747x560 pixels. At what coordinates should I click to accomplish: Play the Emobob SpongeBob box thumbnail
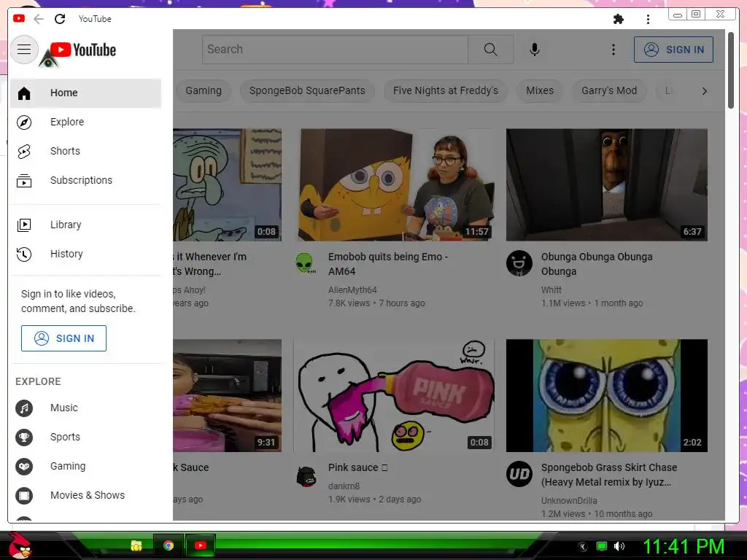[x=394, y=184]
